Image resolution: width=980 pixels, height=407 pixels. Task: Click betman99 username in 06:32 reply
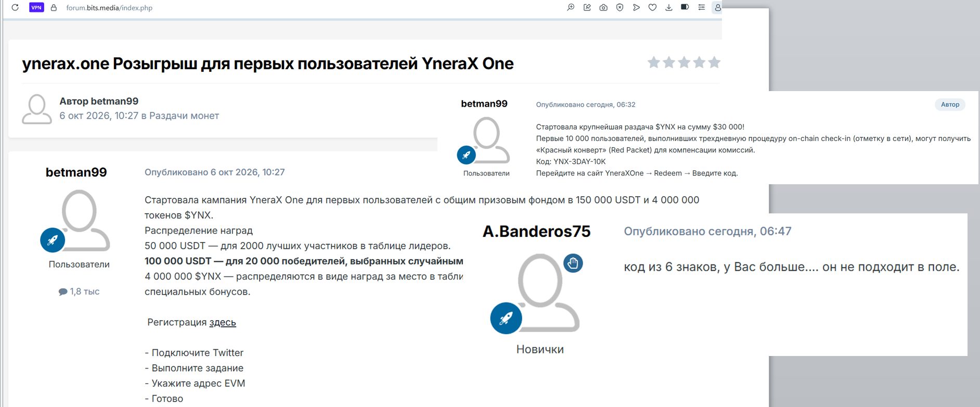click(484, 104)
